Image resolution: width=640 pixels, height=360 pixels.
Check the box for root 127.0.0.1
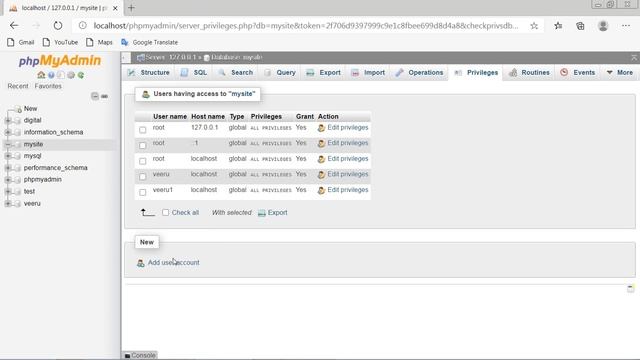coord(142,130)
